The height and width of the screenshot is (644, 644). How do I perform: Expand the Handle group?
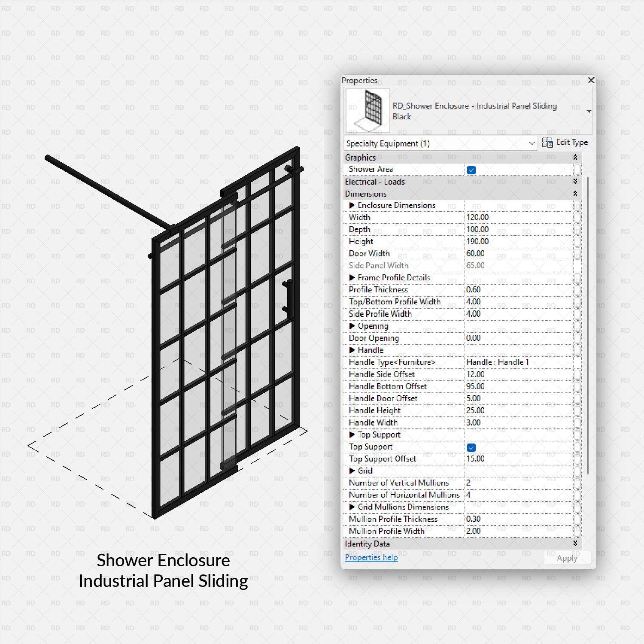click(x=352, y=350)
